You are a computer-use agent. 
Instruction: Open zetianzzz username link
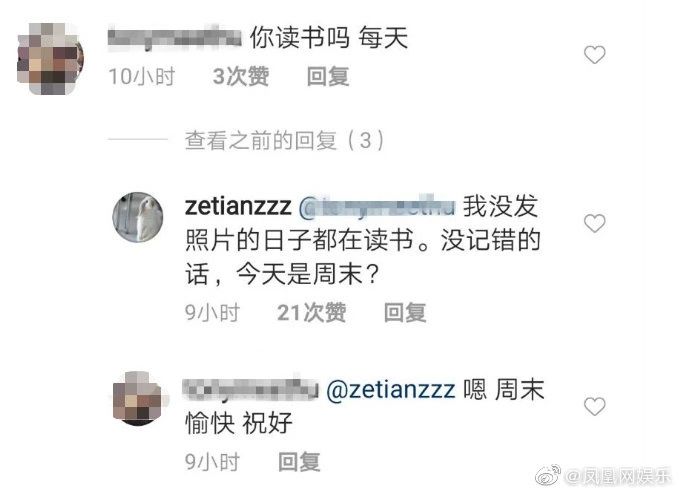point(238,206)
